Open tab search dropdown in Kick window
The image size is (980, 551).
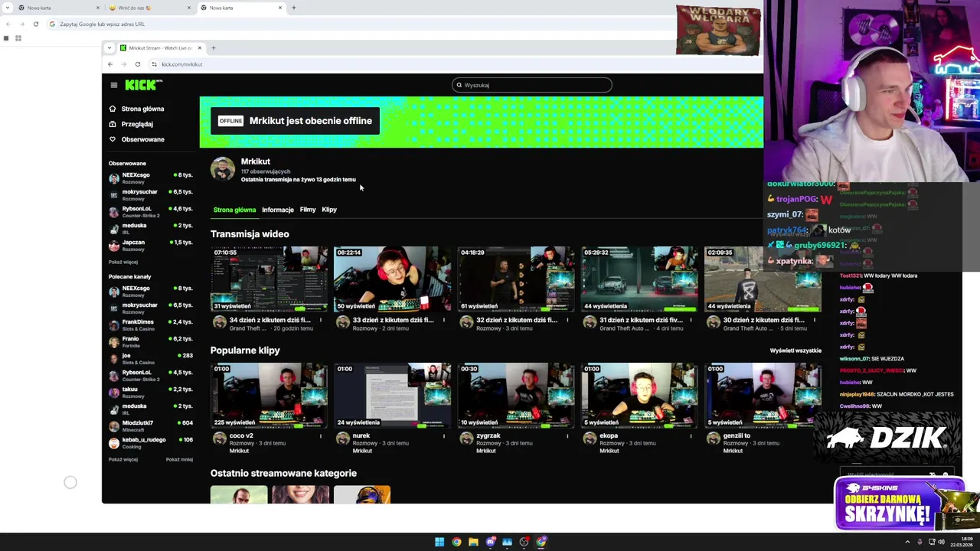coord(109,48)
